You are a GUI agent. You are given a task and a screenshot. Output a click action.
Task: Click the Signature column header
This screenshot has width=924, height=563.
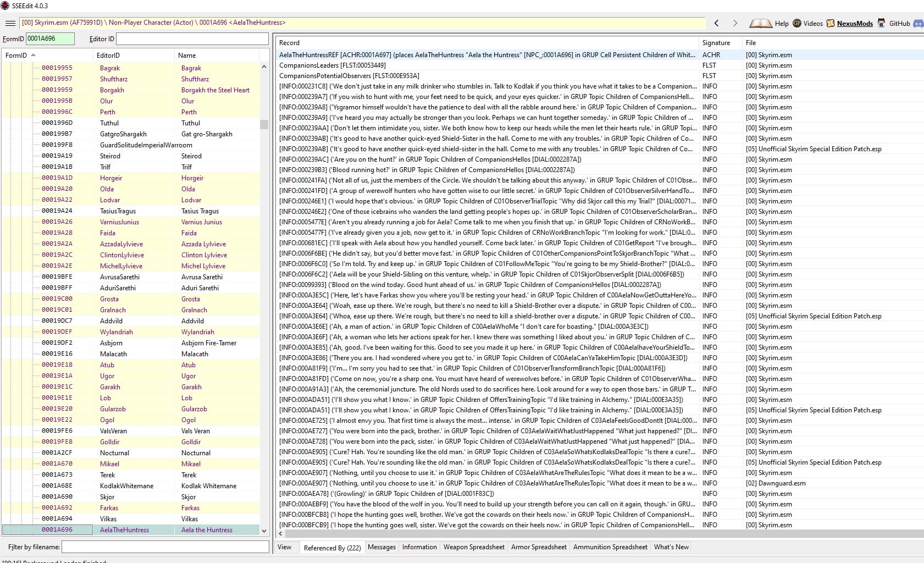tap(720, 42)
